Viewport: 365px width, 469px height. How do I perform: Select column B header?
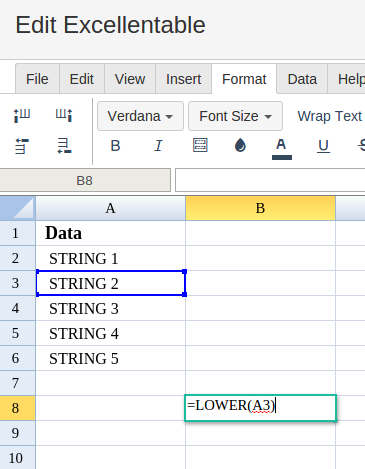[x=260, y=208]
